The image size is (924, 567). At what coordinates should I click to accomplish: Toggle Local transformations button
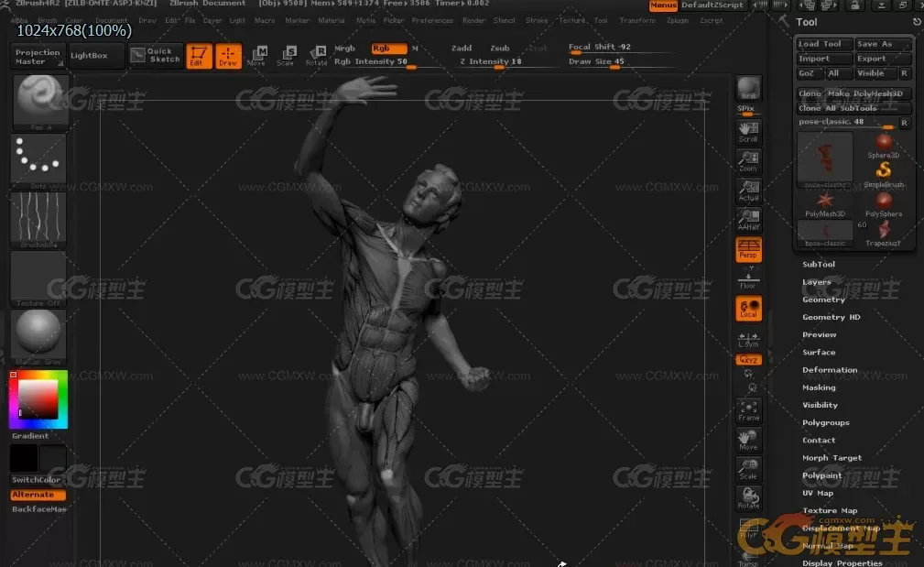click(748, 309)
